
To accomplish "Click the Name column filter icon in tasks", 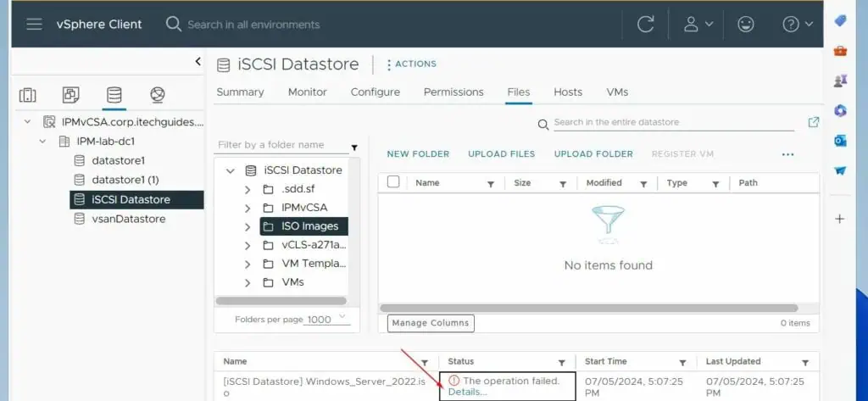I will [425, 362].
